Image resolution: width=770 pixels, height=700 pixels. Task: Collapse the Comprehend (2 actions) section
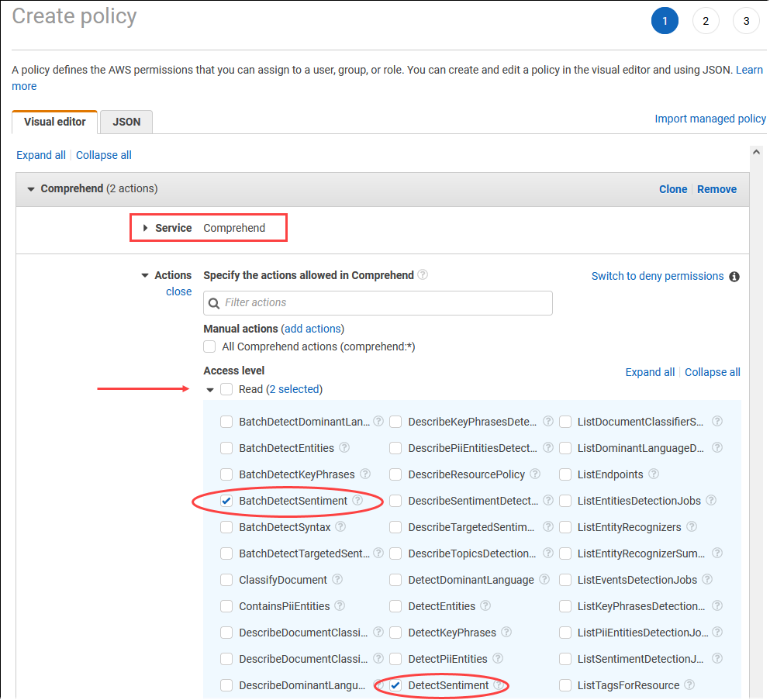[x=30, y=188]
